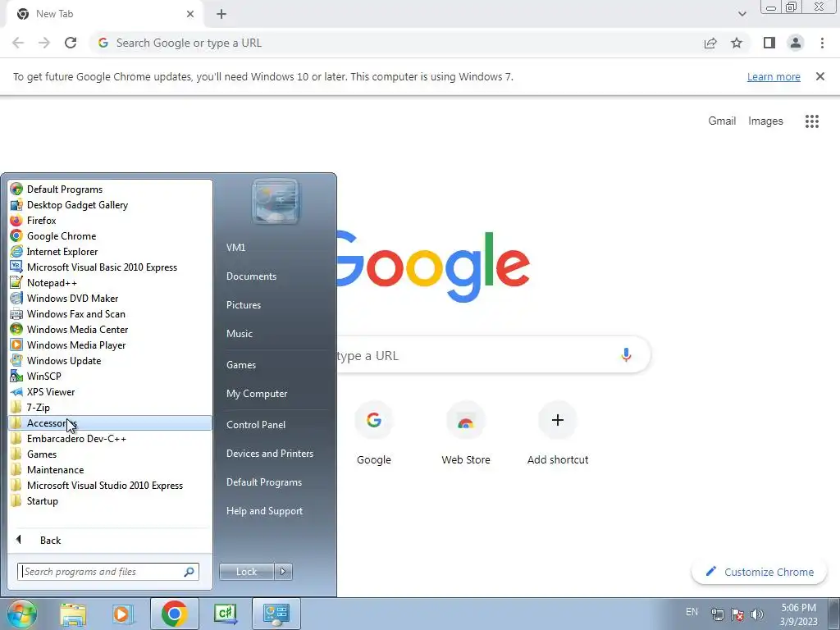Expand the Startup folder
Viewport: 840px width, 630px height.
click(x=110, y=500)
